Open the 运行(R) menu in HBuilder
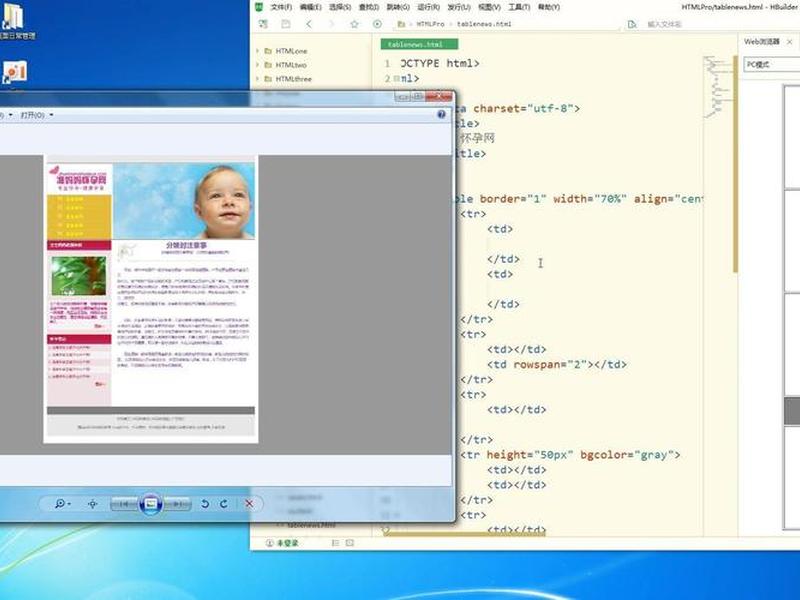The width and height of the screenshot is (800, 600). click(x=428, y=7)
